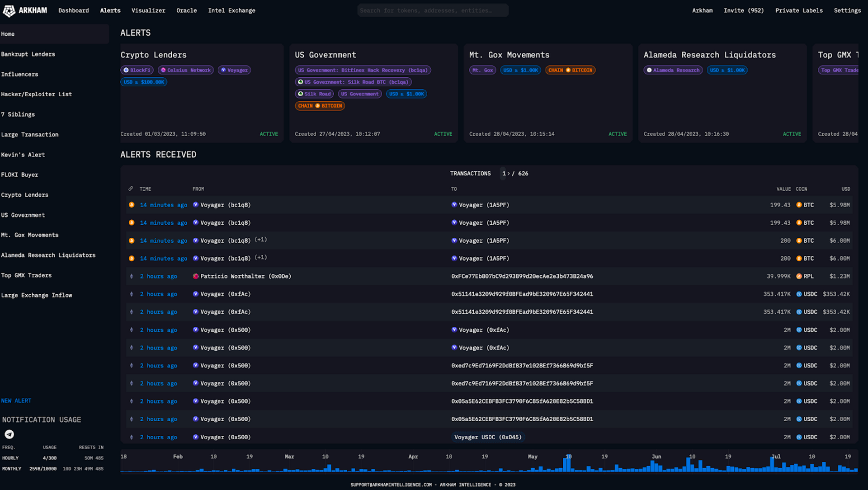Click the Voyager tag in Crypto Lenders card
Screen dimensions: 868x490
pos(235,70)
